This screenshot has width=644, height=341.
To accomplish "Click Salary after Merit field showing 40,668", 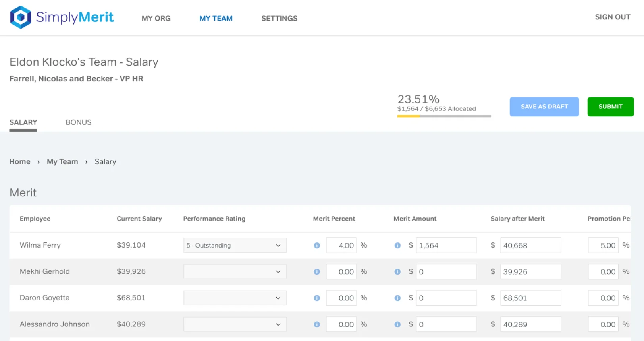I will [x=530, y=245].
